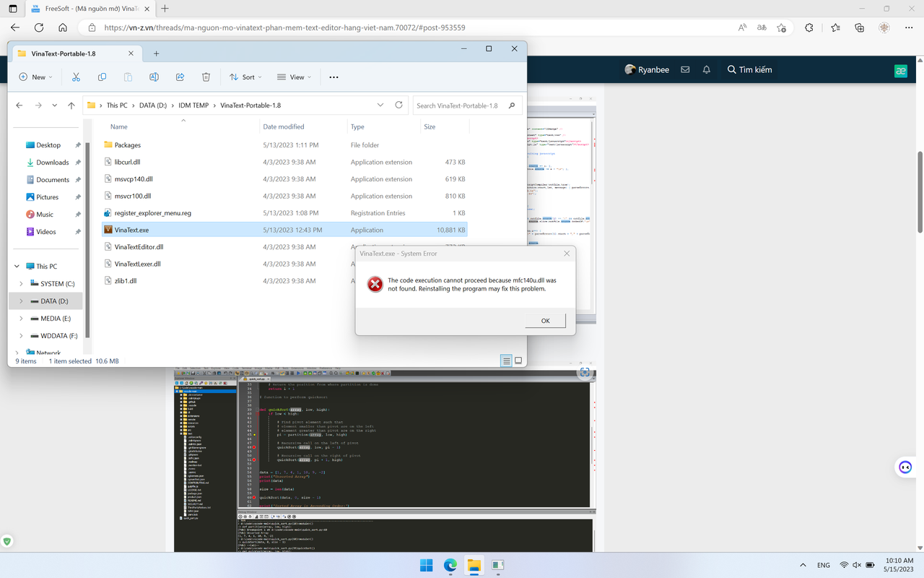This screenshot has height=578, width=924.
Task: Expand the DATA (D:) drive node
Action: pos(21,301)
